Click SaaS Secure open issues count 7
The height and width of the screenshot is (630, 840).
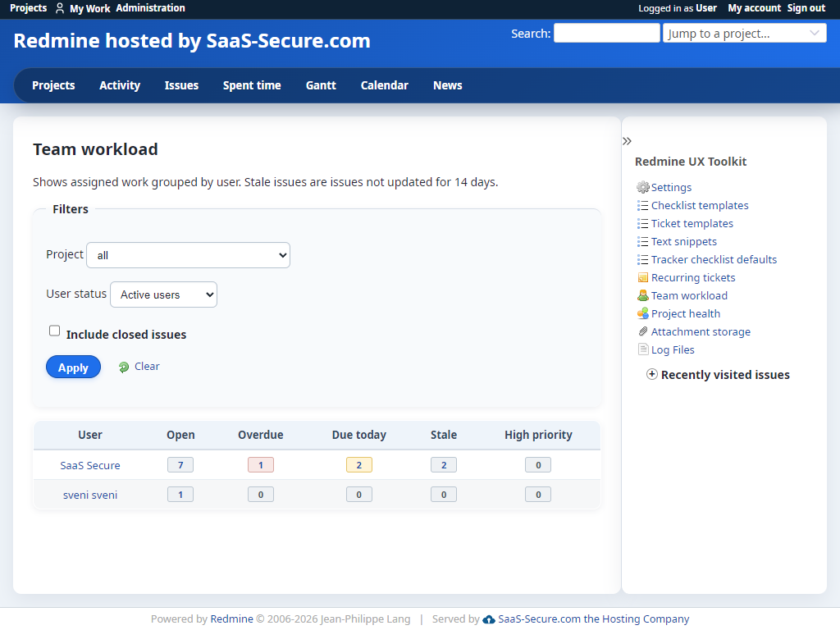(x=180, y=465)
